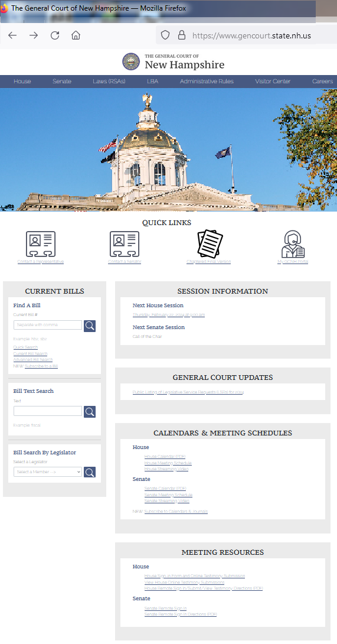Click the 'Example: fiscal' hint text
337x644 pixels.
(27, 425)
